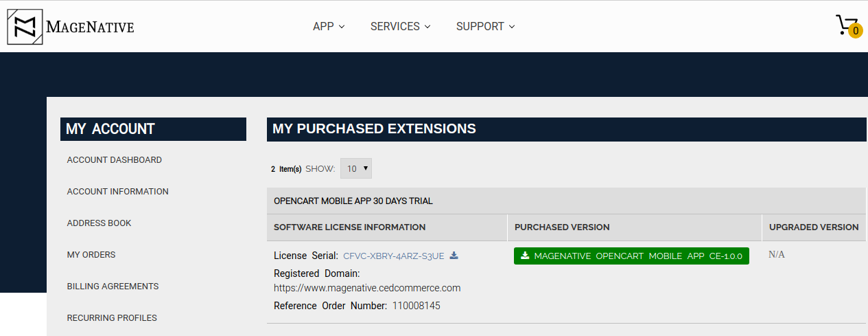Expand the SERVICES menu

click(401, 26)
